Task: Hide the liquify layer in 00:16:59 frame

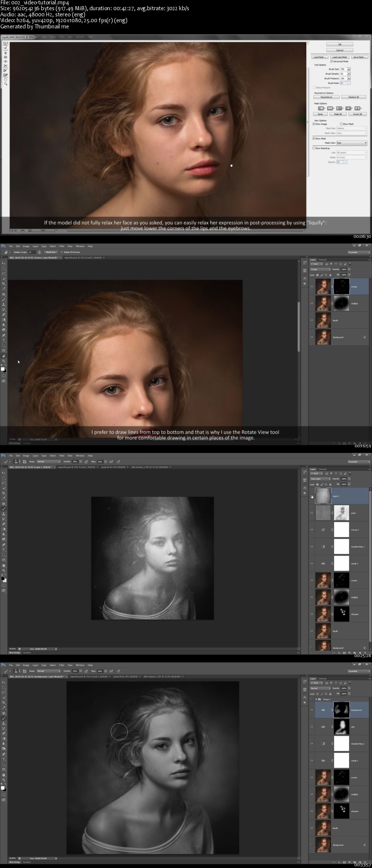Action: (312, 320)
